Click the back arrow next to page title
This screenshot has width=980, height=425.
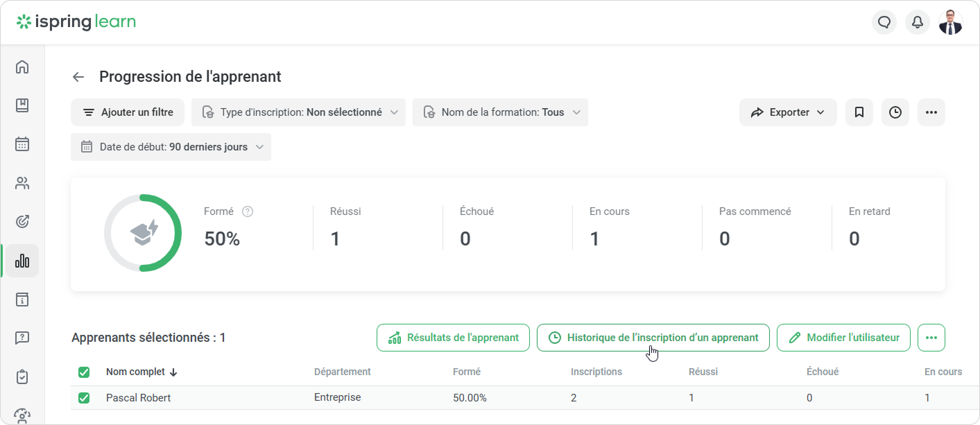pos(78,77)
